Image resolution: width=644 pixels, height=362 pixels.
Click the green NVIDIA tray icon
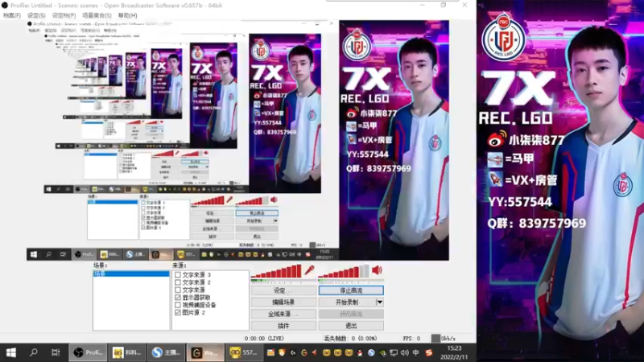382,352
